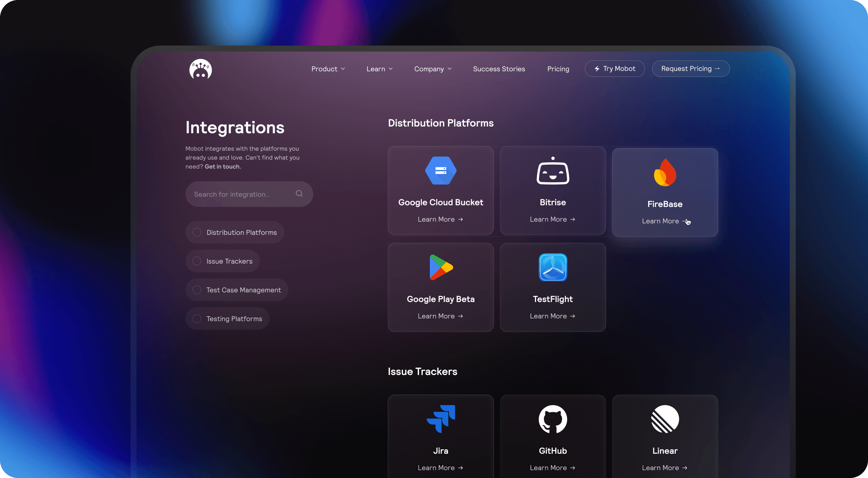Click the Google Cloud Bucket card title
The width and height of the screenshot is (868, 478).
[441, 202]
